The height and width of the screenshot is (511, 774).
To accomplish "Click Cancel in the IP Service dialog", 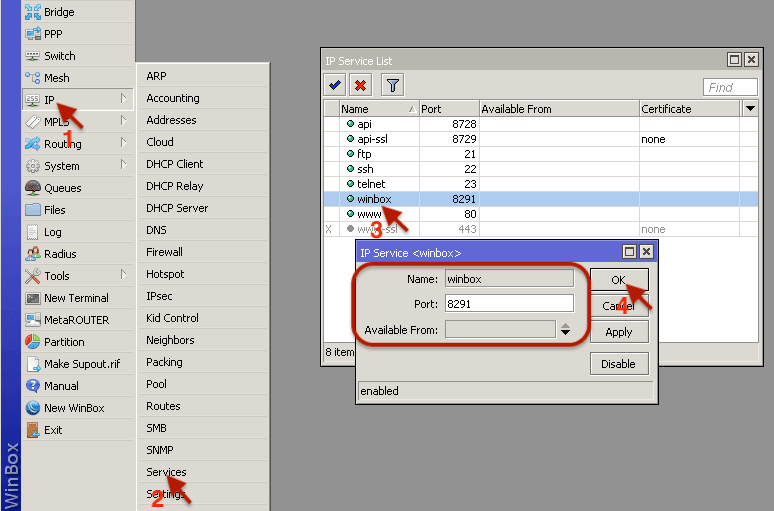I will click(619, 306).
